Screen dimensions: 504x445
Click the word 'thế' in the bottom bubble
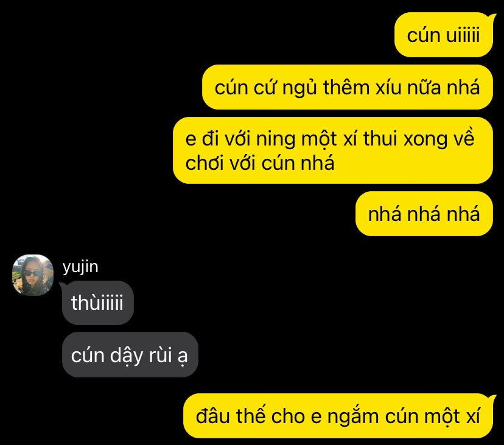tap(251, 415)
